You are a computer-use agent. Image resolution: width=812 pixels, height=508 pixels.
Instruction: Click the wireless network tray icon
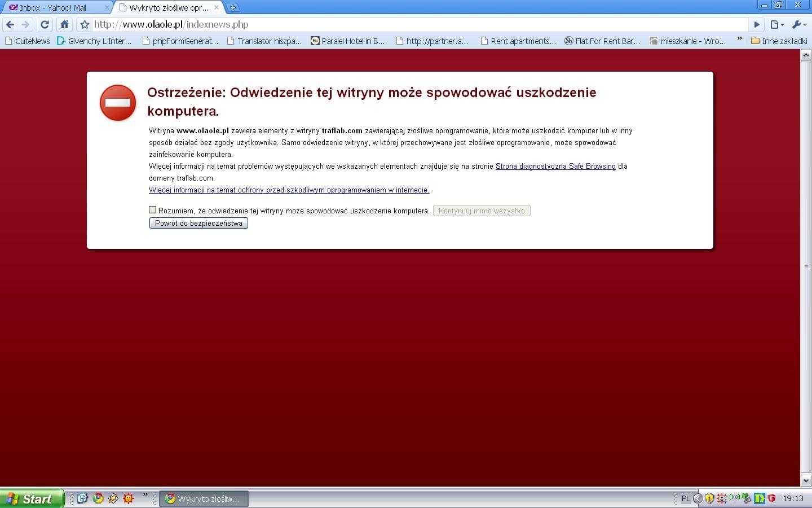[734, 498]
